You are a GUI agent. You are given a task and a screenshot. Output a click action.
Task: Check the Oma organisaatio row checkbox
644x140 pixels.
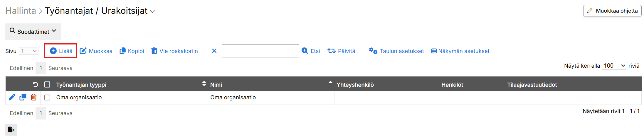click(47, 98)
